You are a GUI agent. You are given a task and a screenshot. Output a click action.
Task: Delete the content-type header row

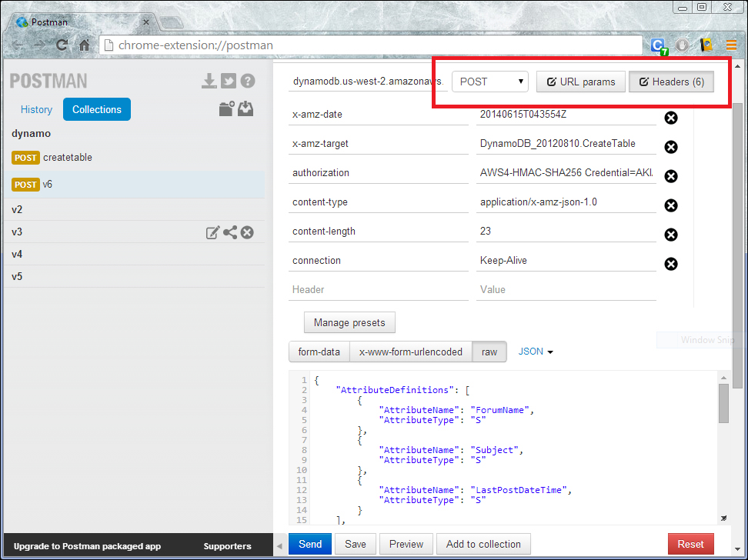tap(671, 205)
